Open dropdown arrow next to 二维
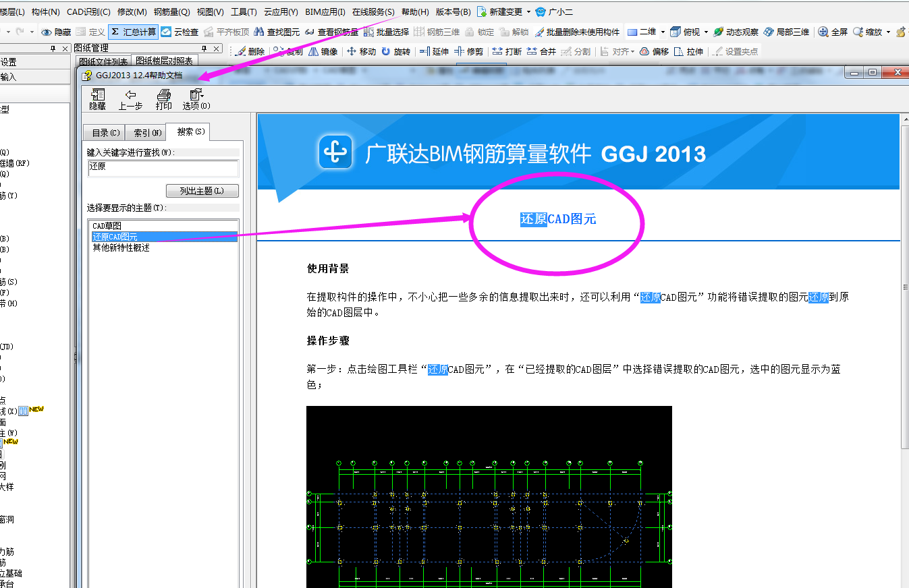The height and width of the screenshot is (588, 909). pyautogui.click(x=663, y=32)
